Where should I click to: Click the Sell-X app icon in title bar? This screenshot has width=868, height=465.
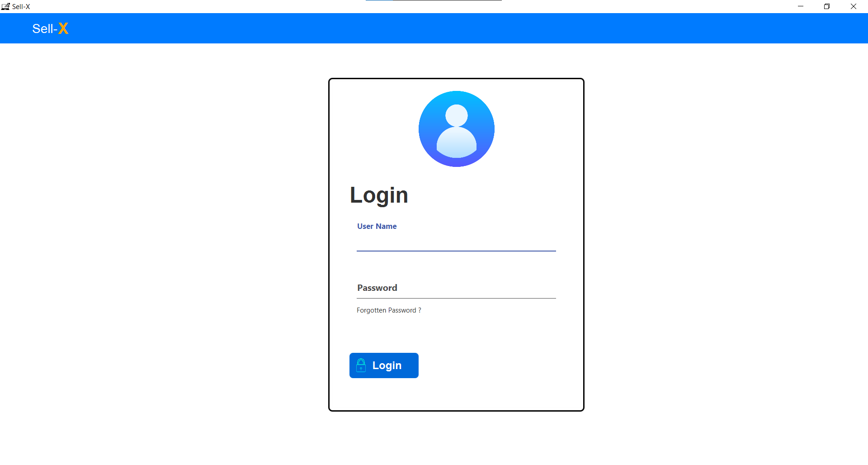pyautogui.click(x=5, y=6)
